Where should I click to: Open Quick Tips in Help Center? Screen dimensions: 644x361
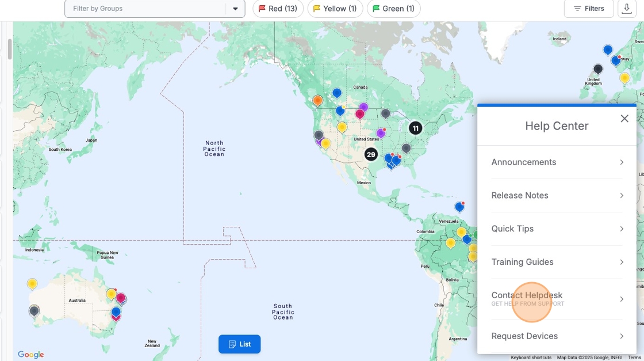coord(557,229)
